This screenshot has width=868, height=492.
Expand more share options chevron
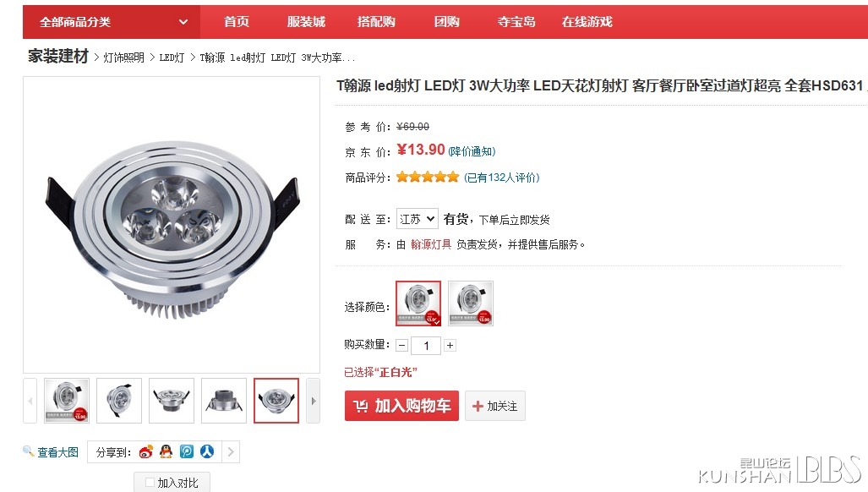231,452
